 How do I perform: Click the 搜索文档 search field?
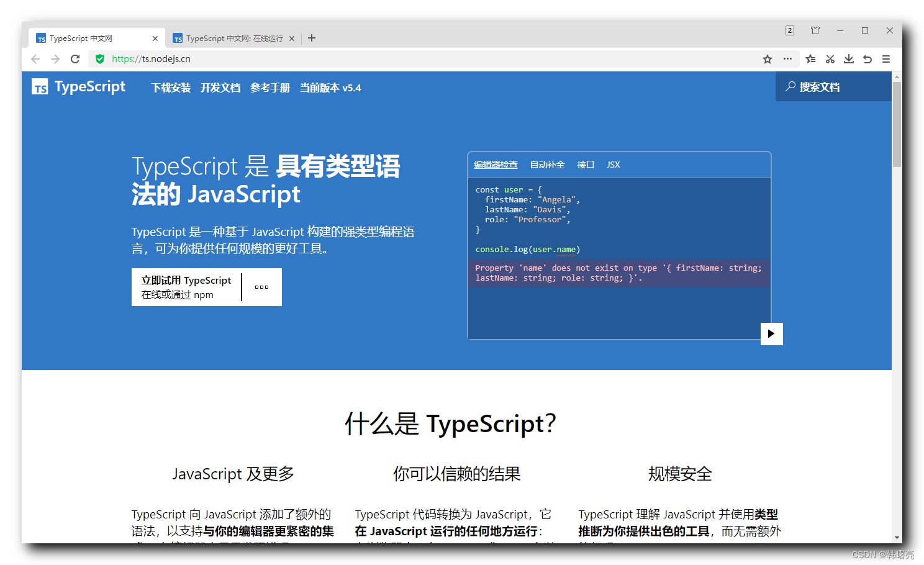coord(818,86)
